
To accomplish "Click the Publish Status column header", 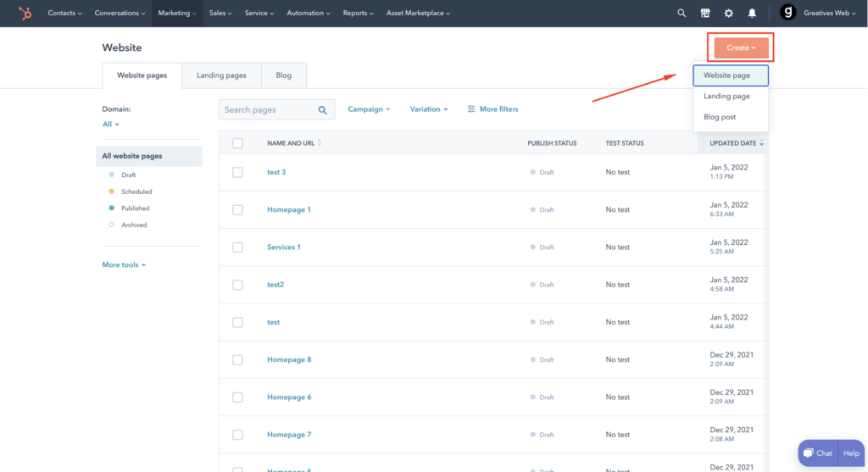I will [x=552, y=143].
